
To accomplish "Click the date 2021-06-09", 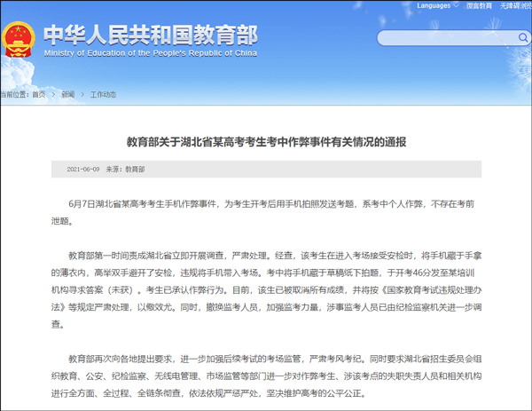I will click(83, 170).
